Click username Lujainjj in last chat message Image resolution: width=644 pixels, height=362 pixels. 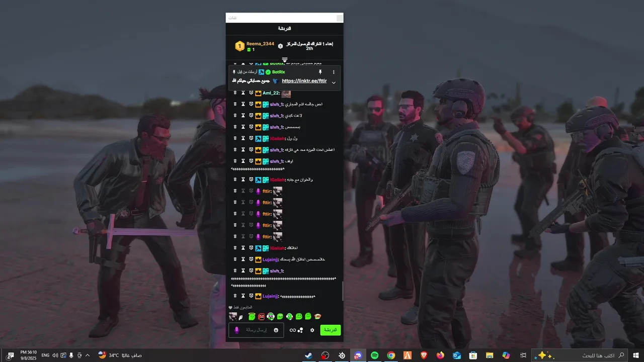pos(270,296)
